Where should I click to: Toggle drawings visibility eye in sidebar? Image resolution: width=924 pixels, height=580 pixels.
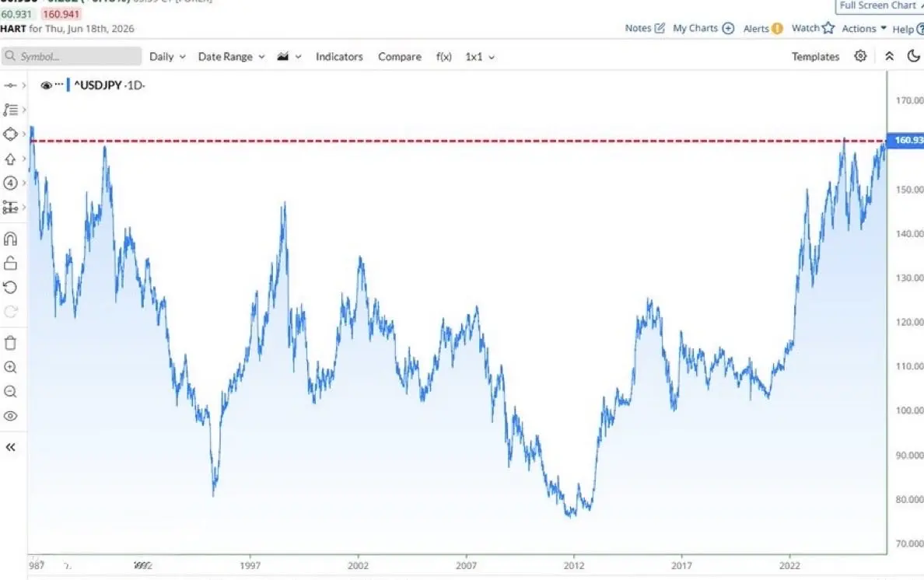point(10,416)
